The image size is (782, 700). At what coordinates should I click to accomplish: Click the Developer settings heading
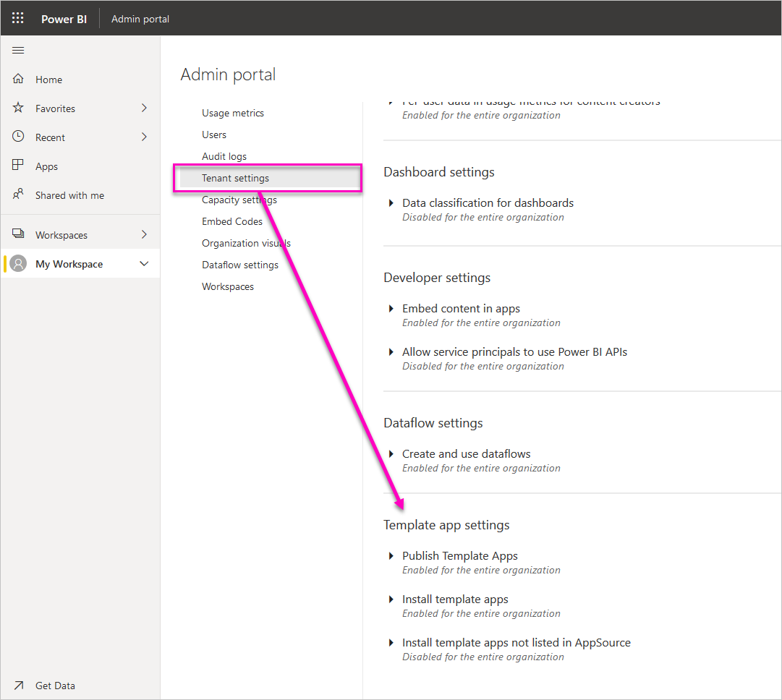(437, 278)
